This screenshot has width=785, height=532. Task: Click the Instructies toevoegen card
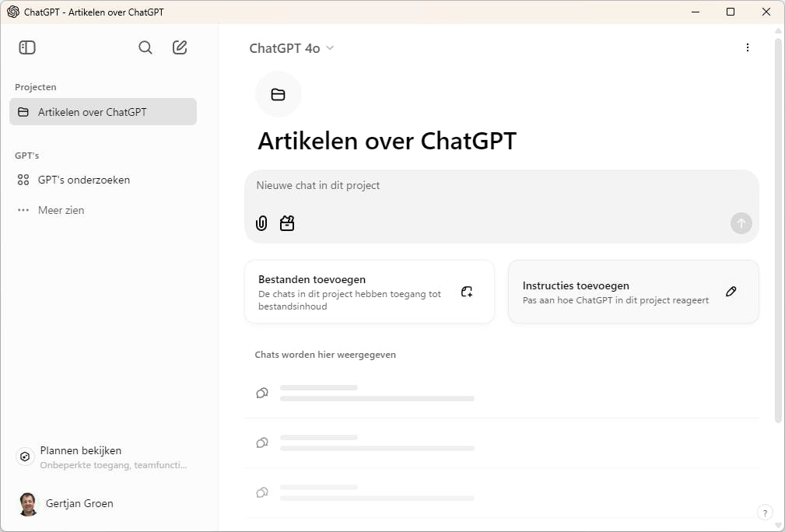[x=615, y=292]
